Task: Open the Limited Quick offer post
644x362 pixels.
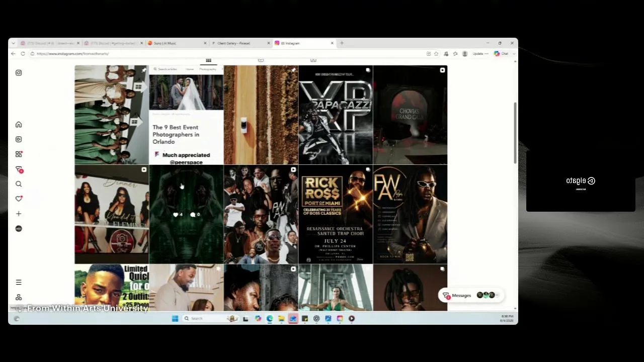Action: pyautogui.click(x=112, y=288)
